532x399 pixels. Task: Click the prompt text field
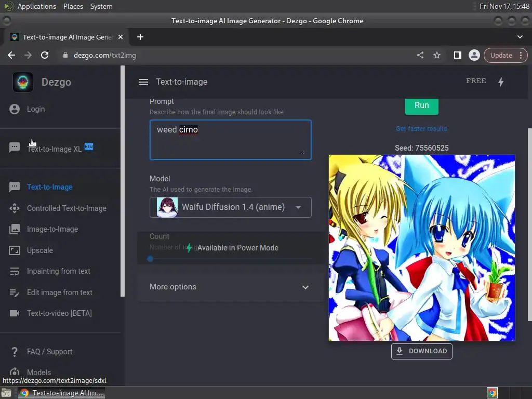coord(230,139)
